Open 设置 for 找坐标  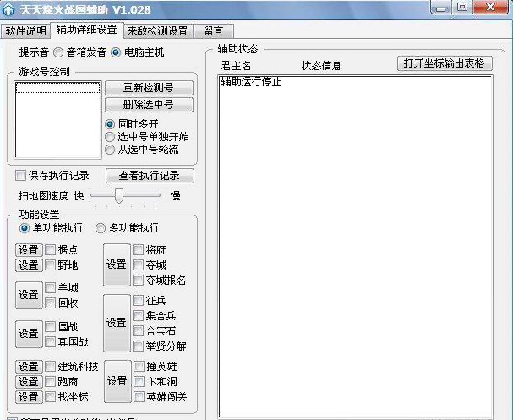tap(29, 397)
